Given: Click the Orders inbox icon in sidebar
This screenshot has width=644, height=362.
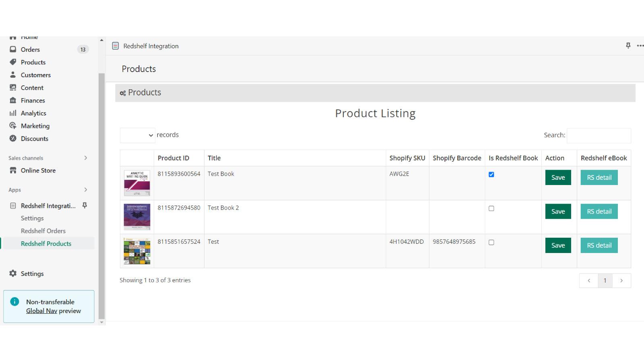Looking at the screenshot, I should pos(13,49).
